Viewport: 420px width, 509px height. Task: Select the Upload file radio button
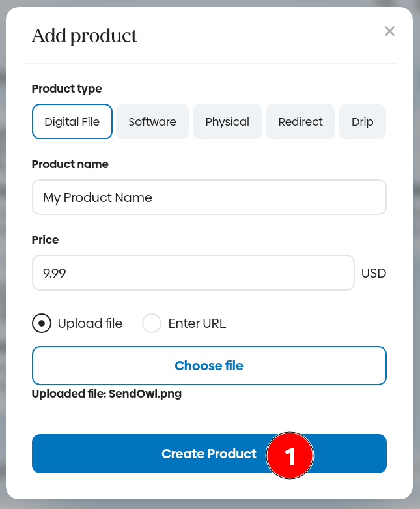pyautogui.click(x=42, y=323)
